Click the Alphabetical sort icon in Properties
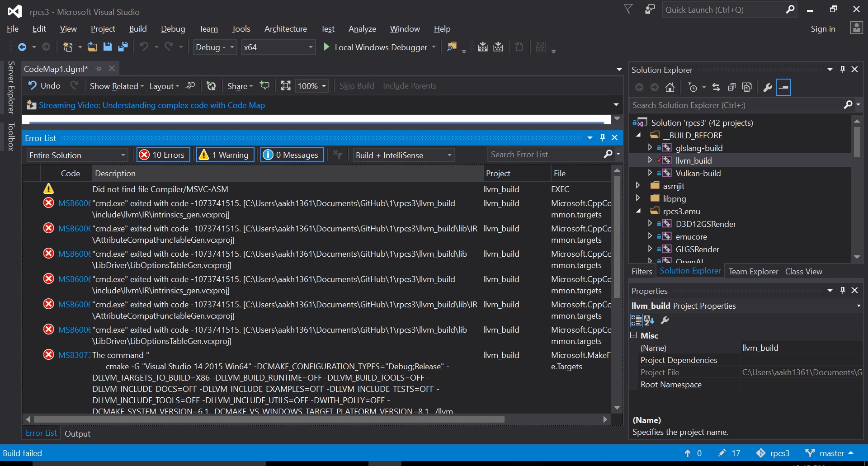Screen dimensions: 868x466 click(x=649, y=320)
